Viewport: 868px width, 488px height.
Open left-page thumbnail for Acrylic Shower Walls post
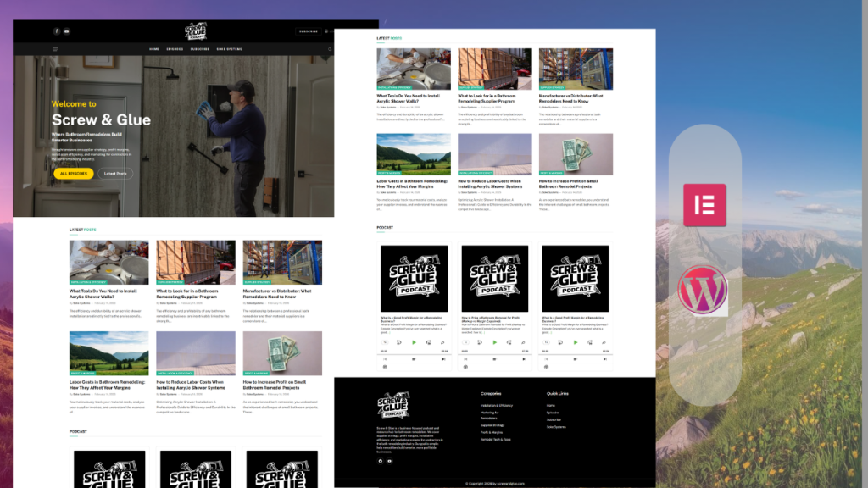tap(109, 263)
